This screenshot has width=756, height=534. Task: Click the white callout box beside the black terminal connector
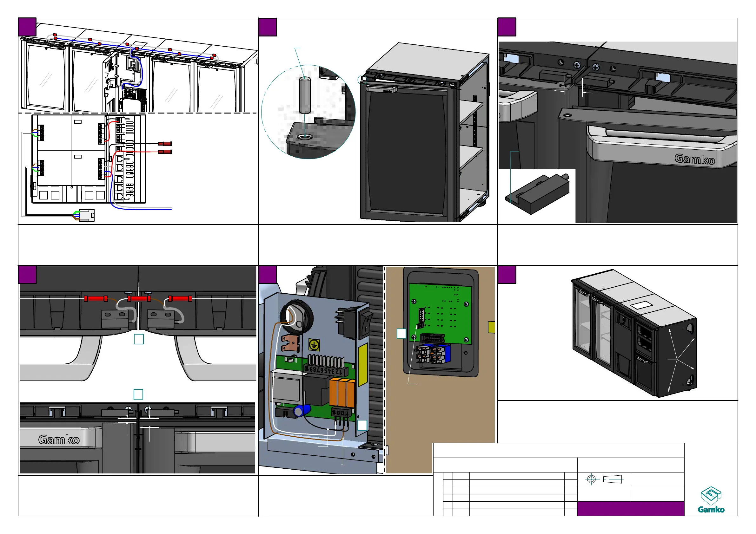(362, 425)
